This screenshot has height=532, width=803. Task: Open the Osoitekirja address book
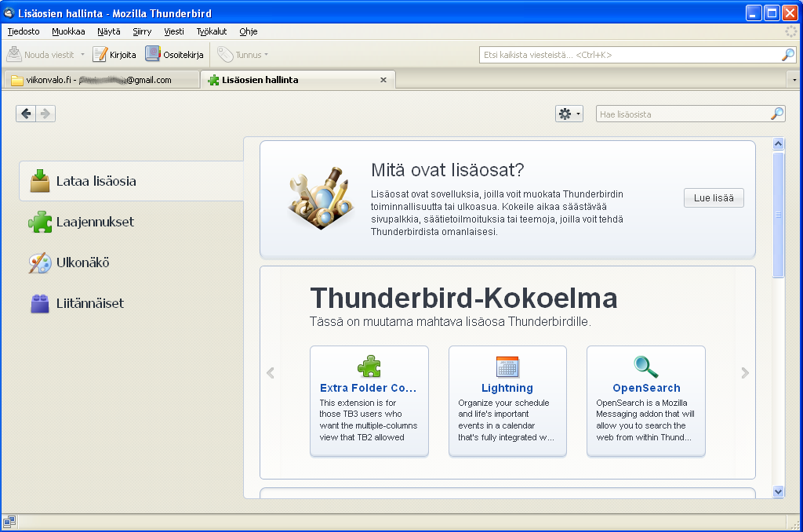[174, 54]
